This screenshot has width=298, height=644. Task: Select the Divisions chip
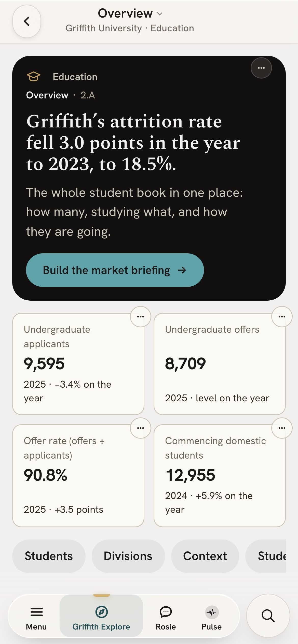128,556
